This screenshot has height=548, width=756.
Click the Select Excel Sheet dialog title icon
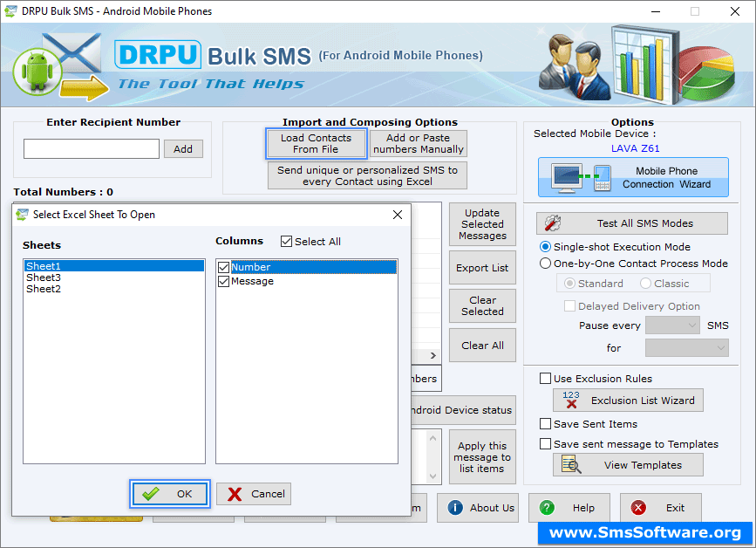[22, 215]
